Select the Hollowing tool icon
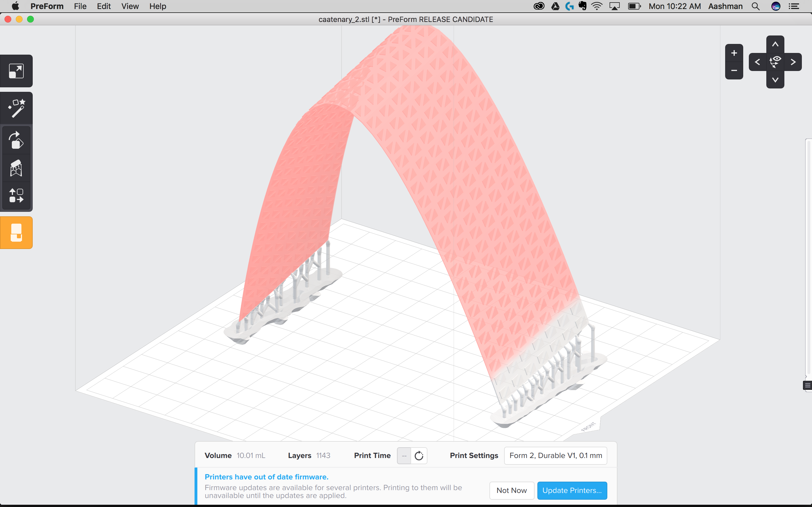The height and width of the screenshot is (507, 812). [16, 232]
